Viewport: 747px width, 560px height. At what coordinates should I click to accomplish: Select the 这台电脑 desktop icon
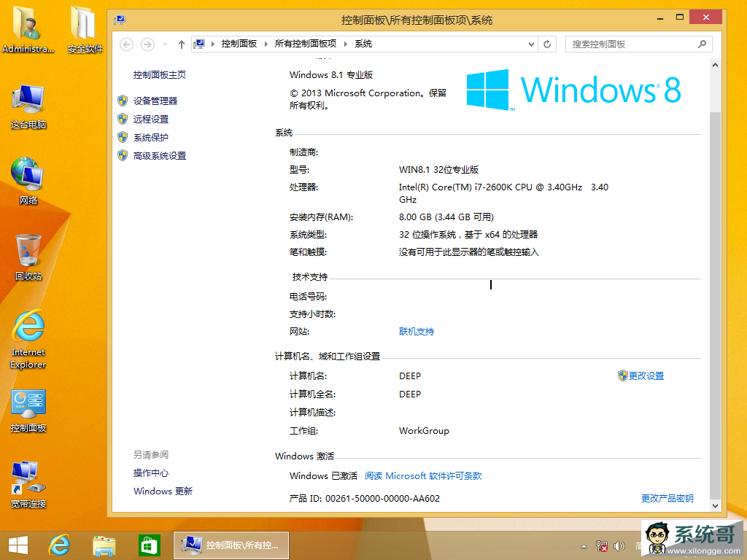[28, 106]
